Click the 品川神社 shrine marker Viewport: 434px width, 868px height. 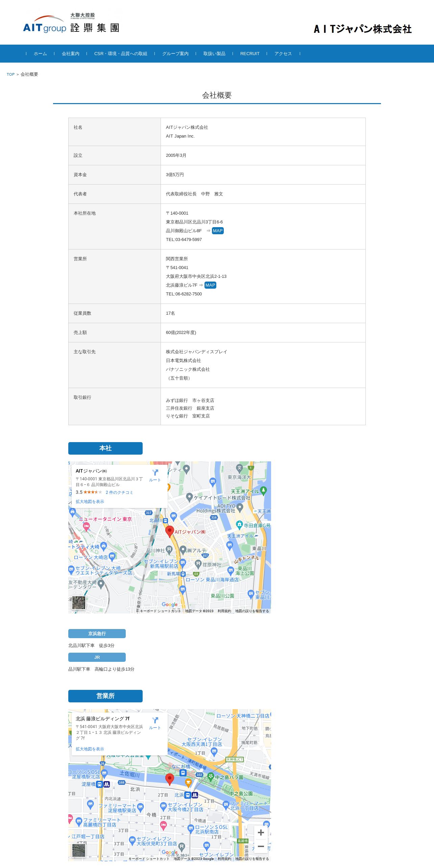169,550
